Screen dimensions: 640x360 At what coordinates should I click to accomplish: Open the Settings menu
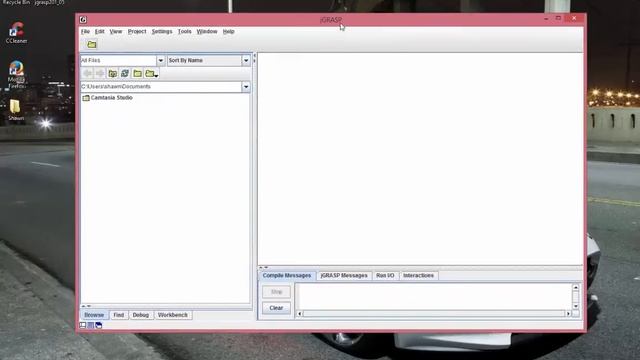[162, 31]
